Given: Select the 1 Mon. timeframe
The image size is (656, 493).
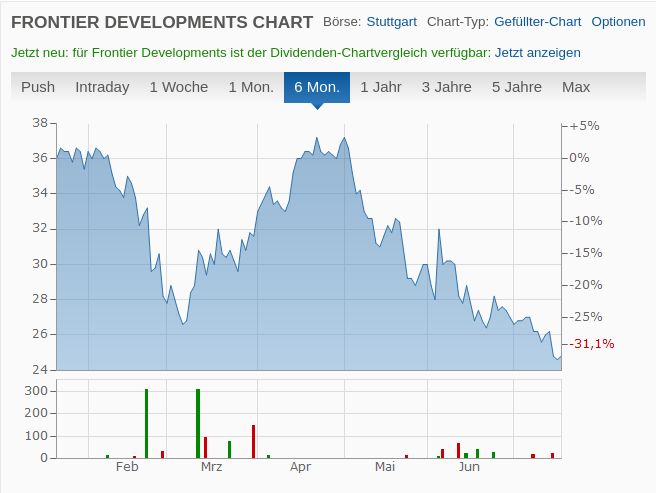Looking at the screenshot, I should tap(251, 87).
